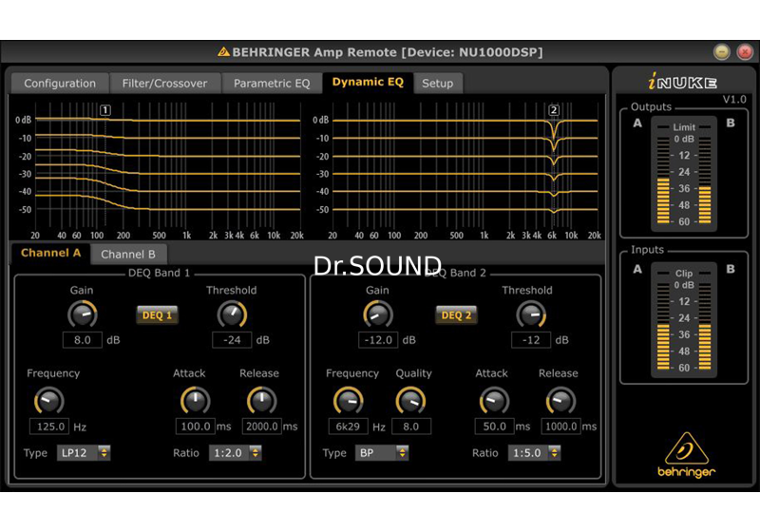Select the Channel A tab
Image resolution: width=760 pixels, height=532 pixels.
pos(51,253)
